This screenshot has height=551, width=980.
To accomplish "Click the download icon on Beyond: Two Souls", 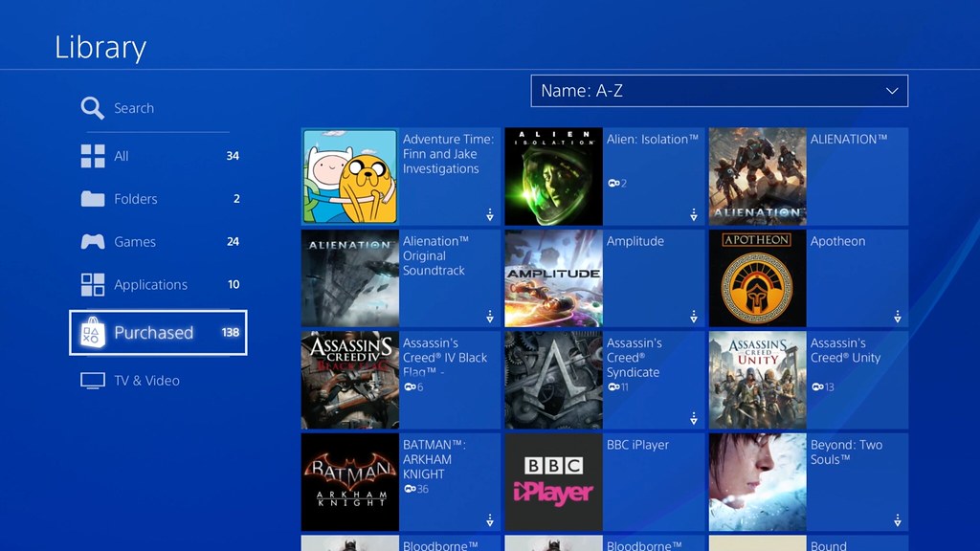I will click(x=897, y=519).
